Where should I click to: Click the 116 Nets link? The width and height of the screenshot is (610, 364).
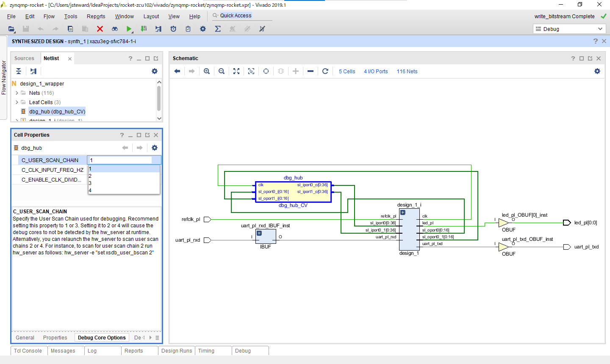click(x=407, y=72)
